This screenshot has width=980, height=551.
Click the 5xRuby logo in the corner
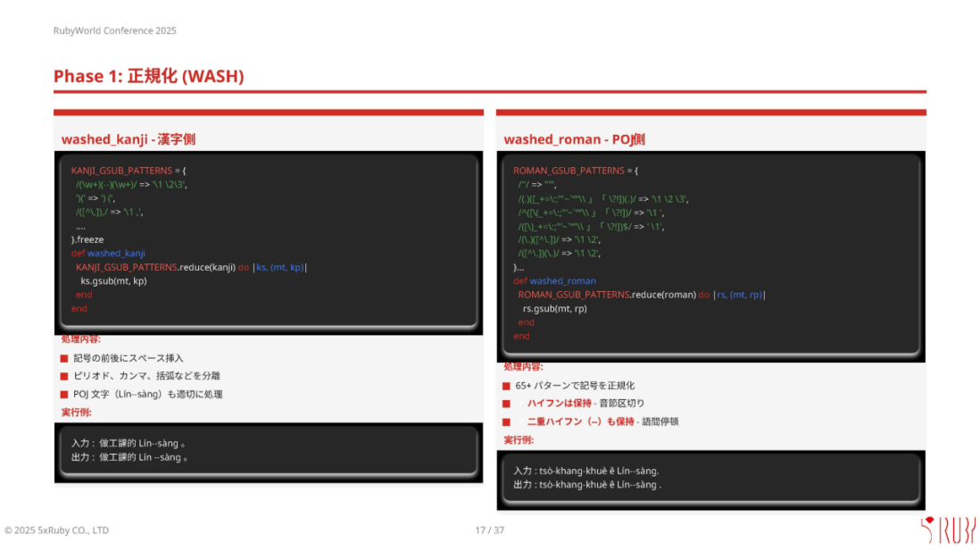tap(947, 530)
